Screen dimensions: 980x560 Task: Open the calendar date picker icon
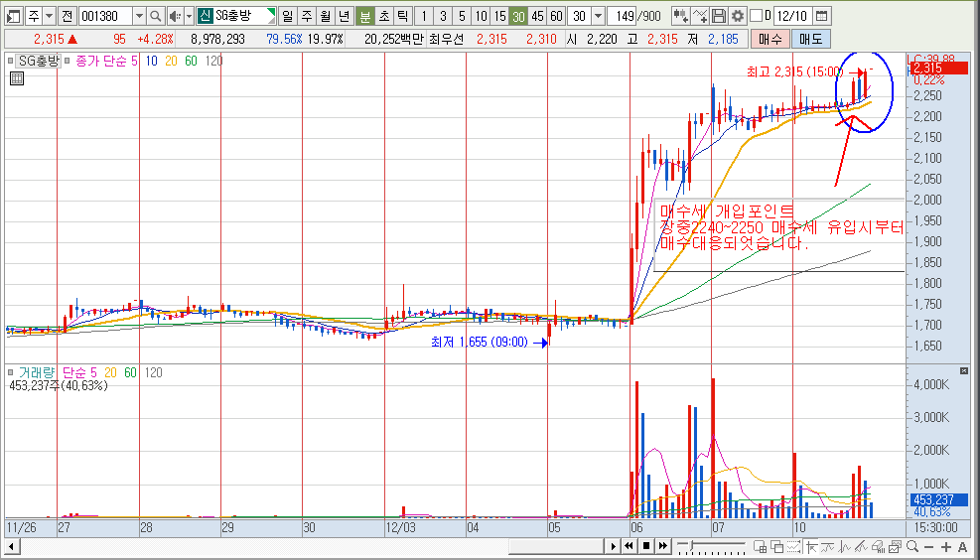coord(820,16)
